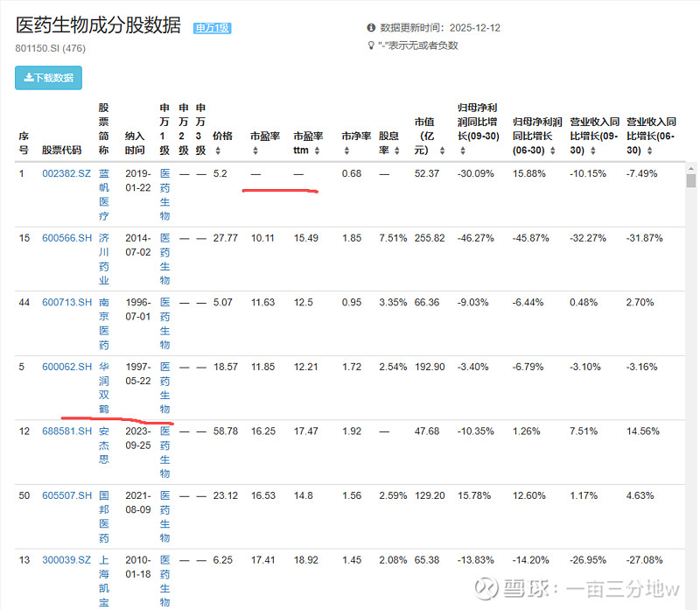Click 医药生物 link in 600062.SH row
Viewport: 700px width, 610px height.
(165, 388)
